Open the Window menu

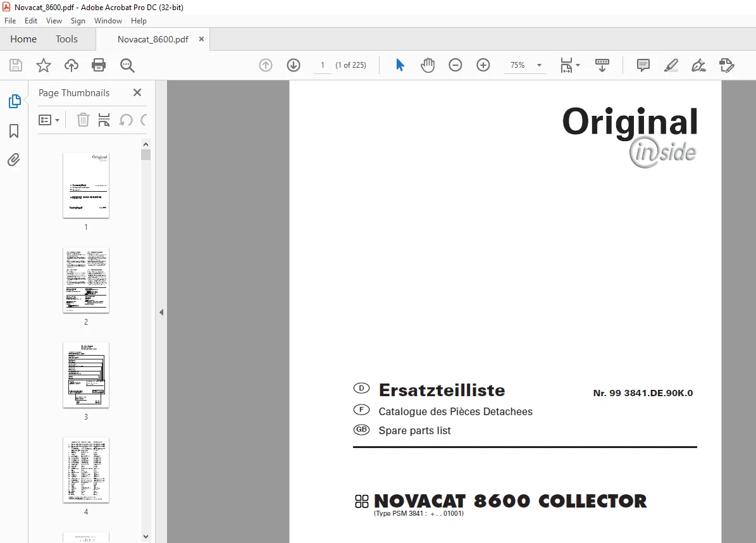tap(108, 21)
